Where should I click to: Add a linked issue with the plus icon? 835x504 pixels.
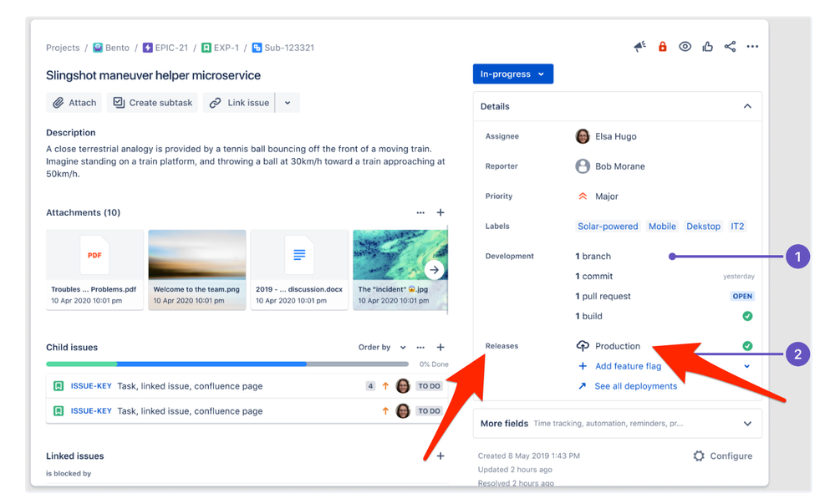[x=440, y=456]
